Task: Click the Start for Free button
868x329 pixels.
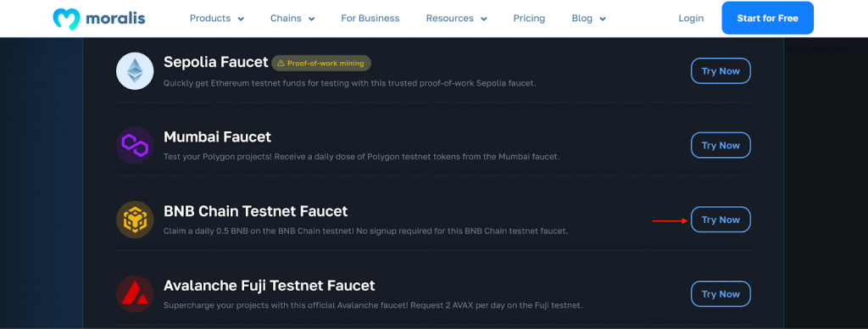Action: (x=767, y=19)
